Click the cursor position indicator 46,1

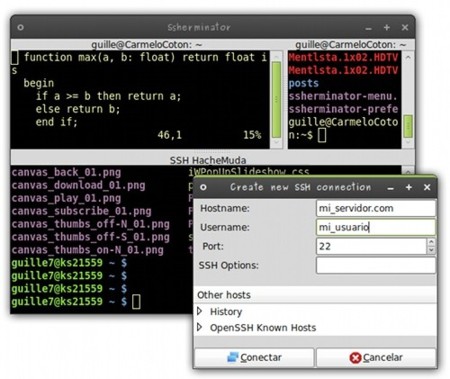(x=169, y=135)
